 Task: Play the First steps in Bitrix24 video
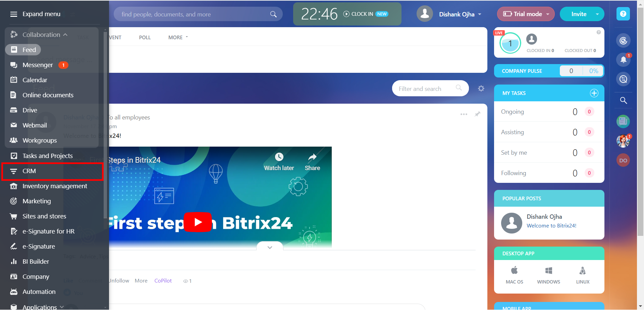tap(198, 222)
